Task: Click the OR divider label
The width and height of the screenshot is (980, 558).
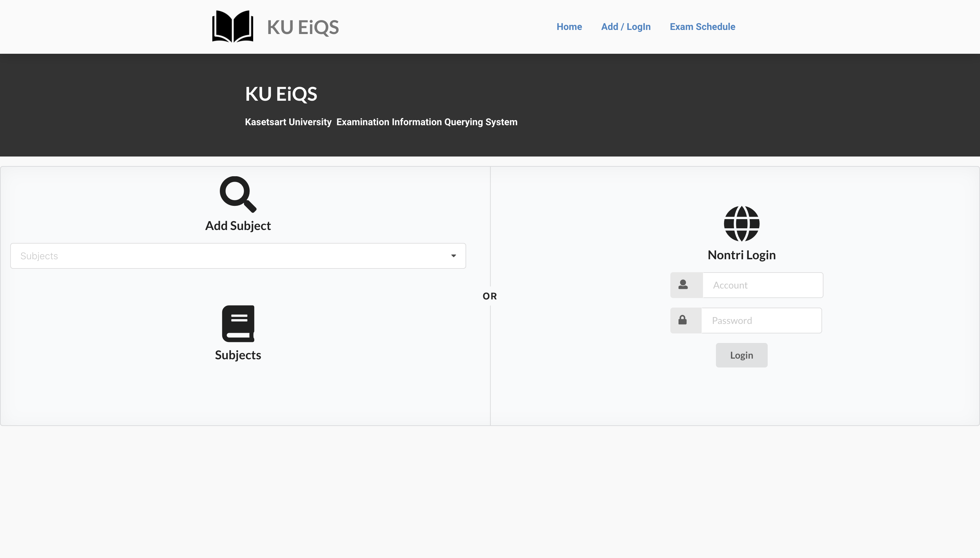Action: tap(490, 296)
